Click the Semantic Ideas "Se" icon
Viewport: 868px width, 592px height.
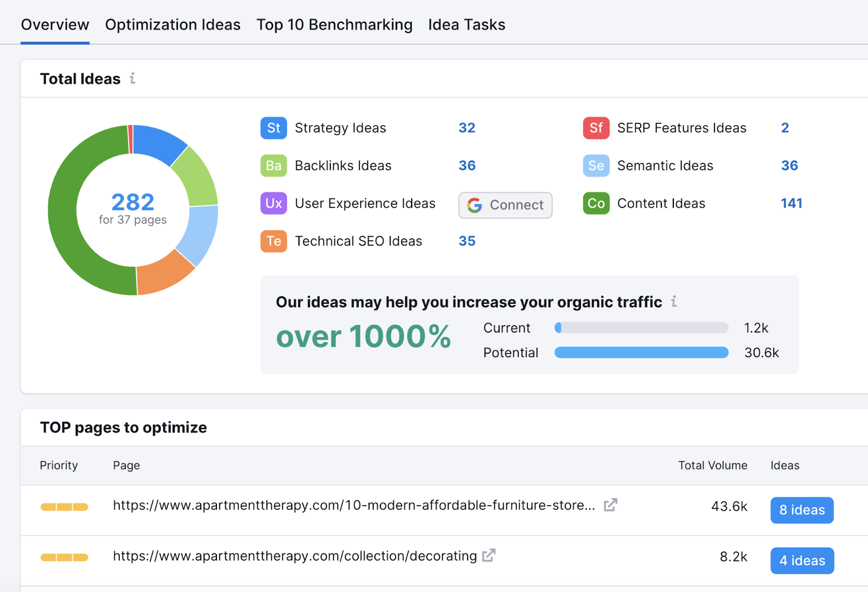point(596,165)
